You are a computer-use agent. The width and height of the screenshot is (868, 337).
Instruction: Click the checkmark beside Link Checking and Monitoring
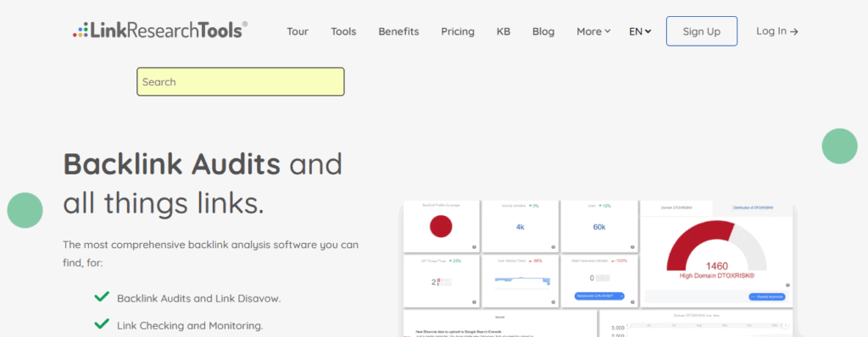[x=102, y=323]
